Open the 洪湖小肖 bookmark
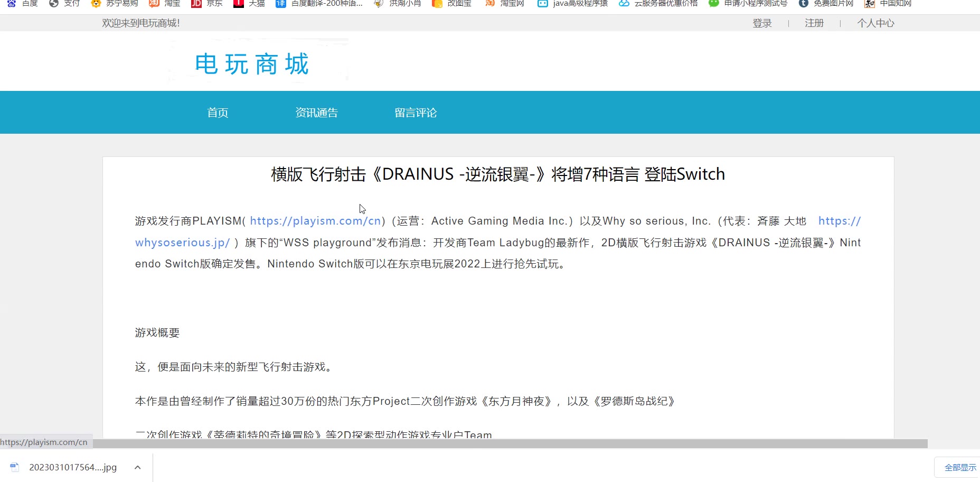Viewport: 980px width, 482px height. click(397, 3)
